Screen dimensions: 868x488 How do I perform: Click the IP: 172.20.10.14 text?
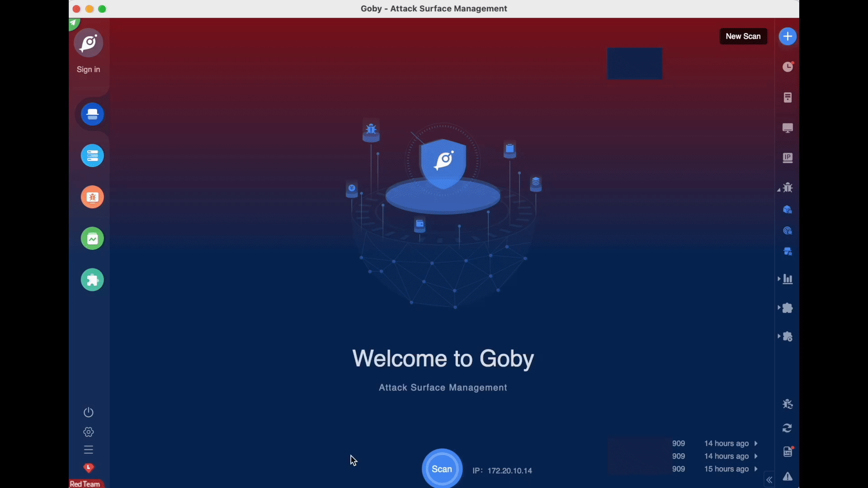502,471
